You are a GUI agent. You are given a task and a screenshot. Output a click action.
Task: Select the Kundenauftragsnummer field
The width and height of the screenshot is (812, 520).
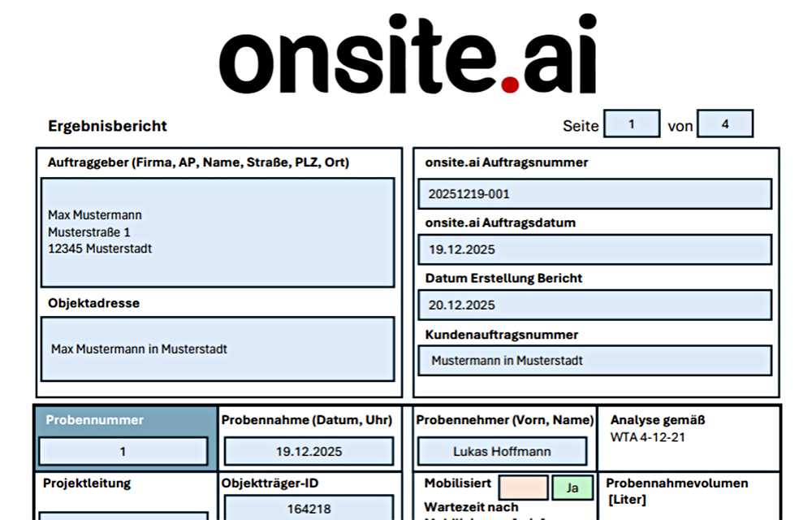coord(594,361)
